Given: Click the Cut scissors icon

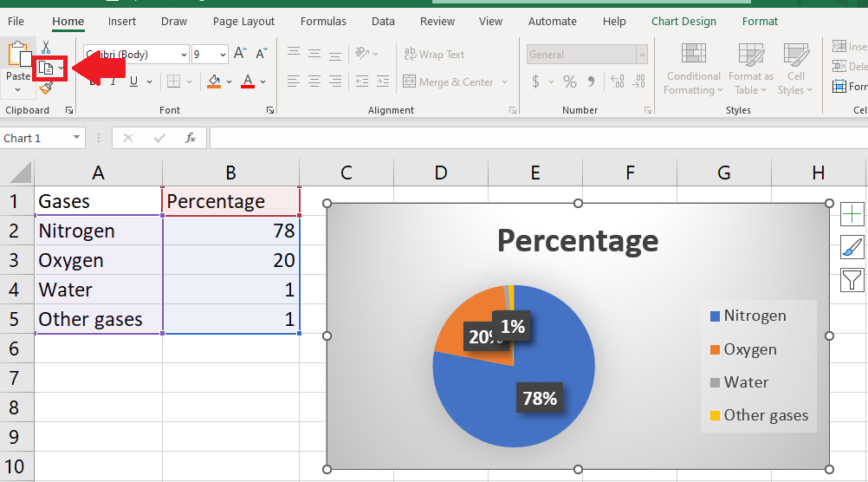Looking at the screenshot, I should [x=46, y=47].
